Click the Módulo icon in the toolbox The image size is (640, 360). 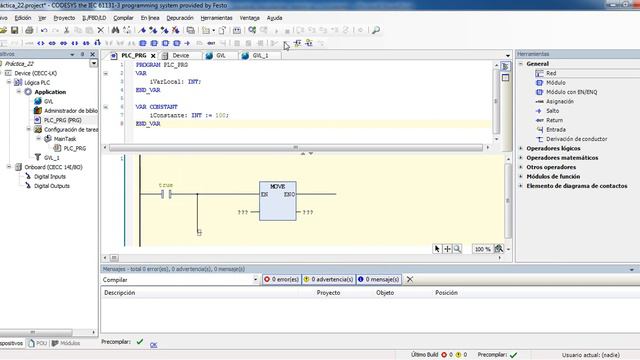tap(540, 83)
